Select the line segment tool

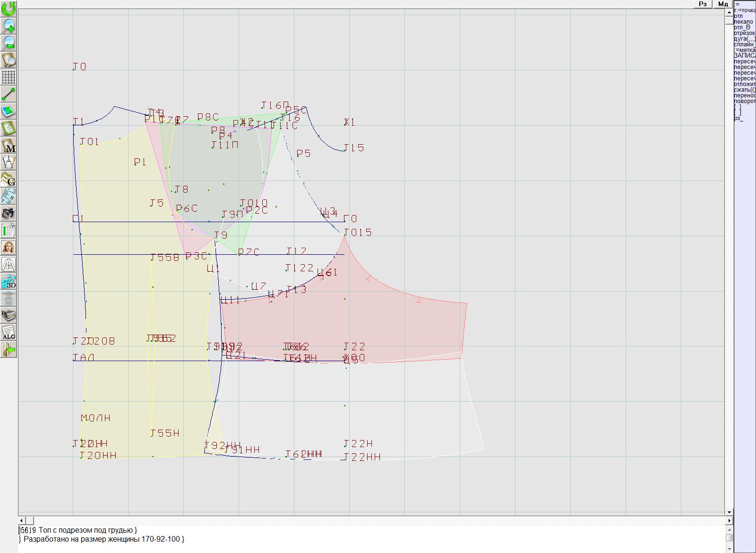click(x=9, y=94)
